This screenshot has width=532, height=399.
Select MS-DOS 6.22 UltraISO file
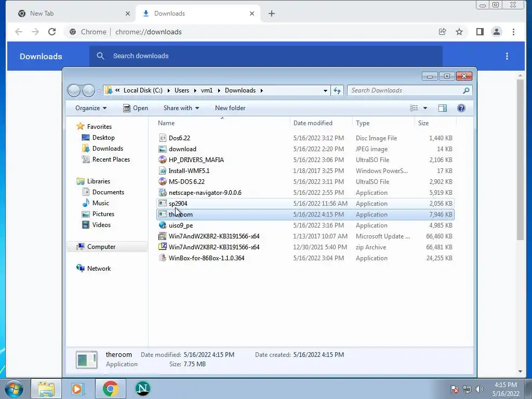(305, 181)
